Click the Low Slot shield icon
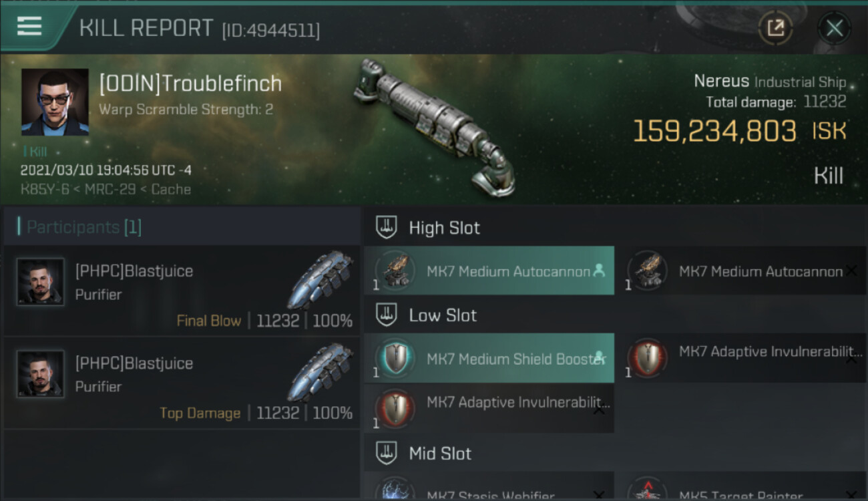 point(387,315)
